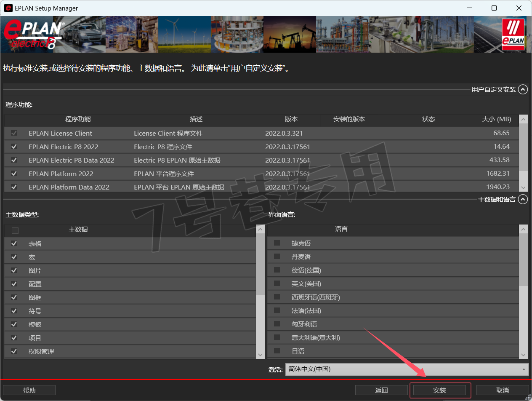Uncheck the 表格 master data checkbox
Viewport: 532px width, 401px height.
(14, 243)
